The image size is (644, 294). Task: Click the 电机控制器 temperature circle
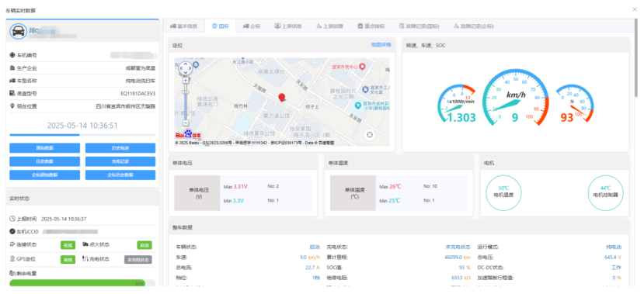[605, 192]
